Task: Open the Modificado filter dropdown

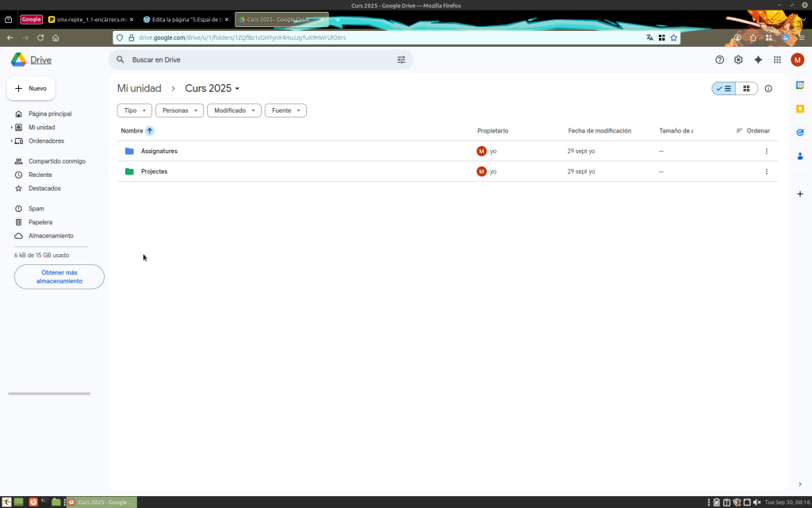Action: coord(234,111)
